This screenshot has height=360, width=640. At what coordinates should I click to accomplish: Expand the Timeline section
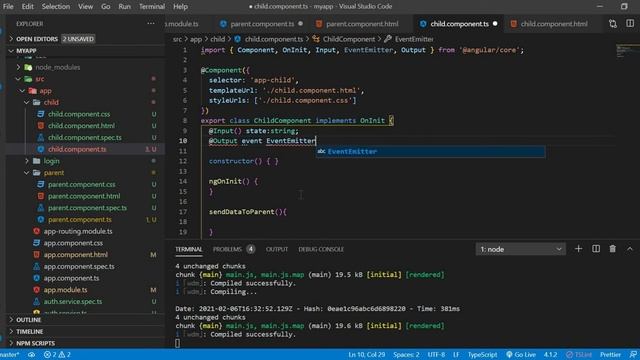coord(29,331)
